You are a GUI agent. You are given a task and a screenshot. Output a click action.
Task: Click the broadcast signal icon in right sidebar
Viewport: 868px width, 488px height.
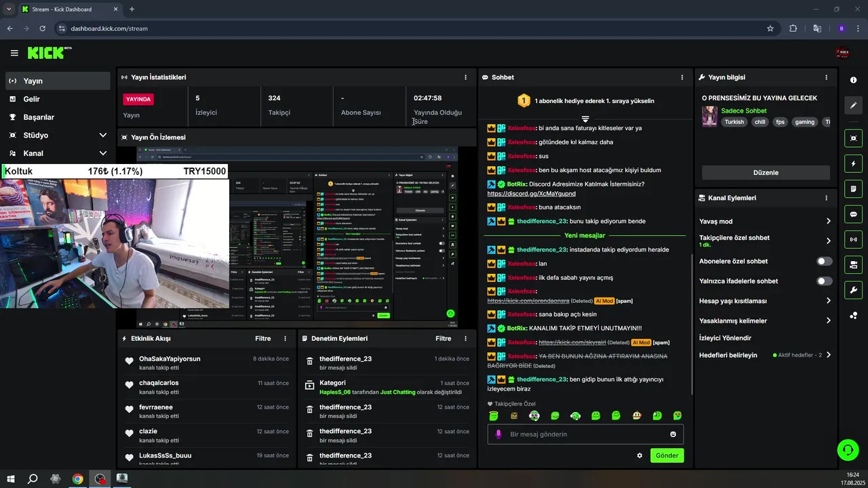click(x=853, y=239)
